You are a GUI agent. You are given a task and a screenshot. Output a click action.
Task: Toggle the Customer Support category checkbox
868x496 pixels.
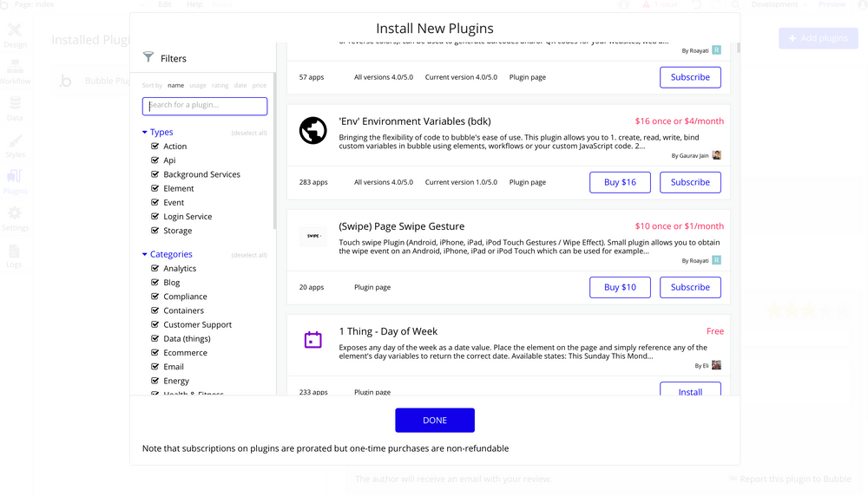coord(155,324)
